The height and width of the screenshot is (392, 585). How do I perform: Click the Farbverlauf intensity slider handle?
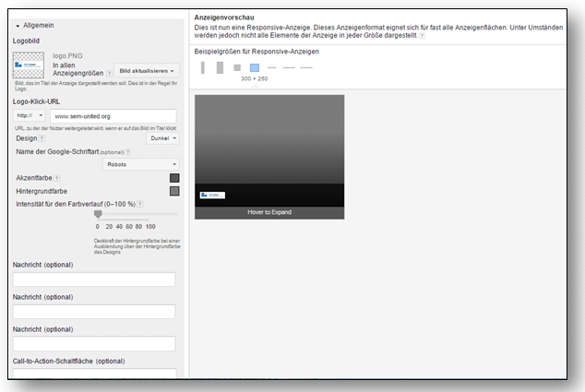98,214
